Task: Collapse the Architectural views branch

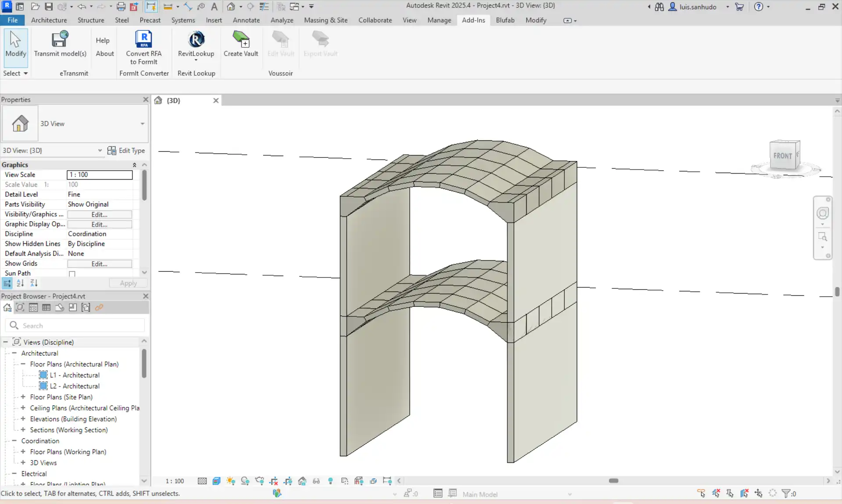Action: [14, 353]
